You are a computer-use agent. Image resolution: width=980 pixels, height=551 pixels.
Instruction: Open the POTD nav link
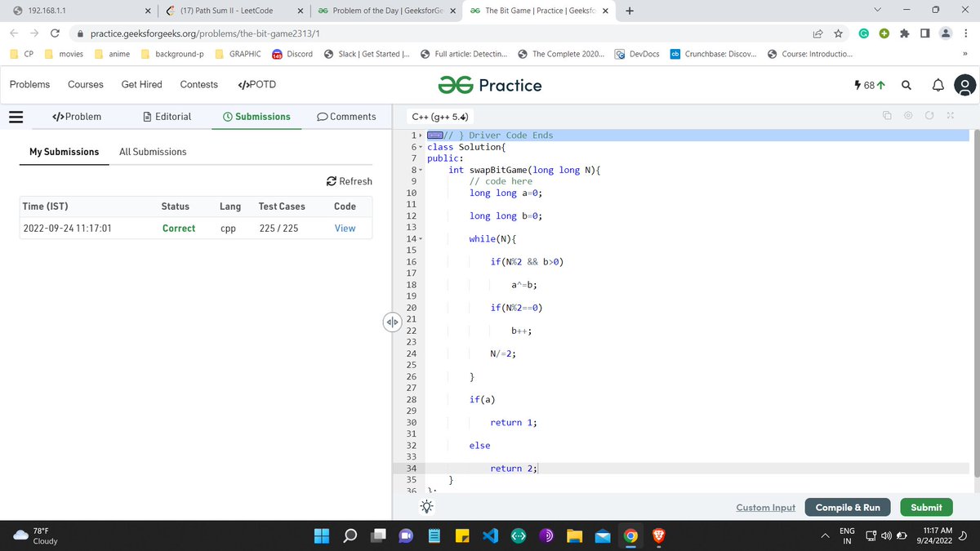pos(256,85)
